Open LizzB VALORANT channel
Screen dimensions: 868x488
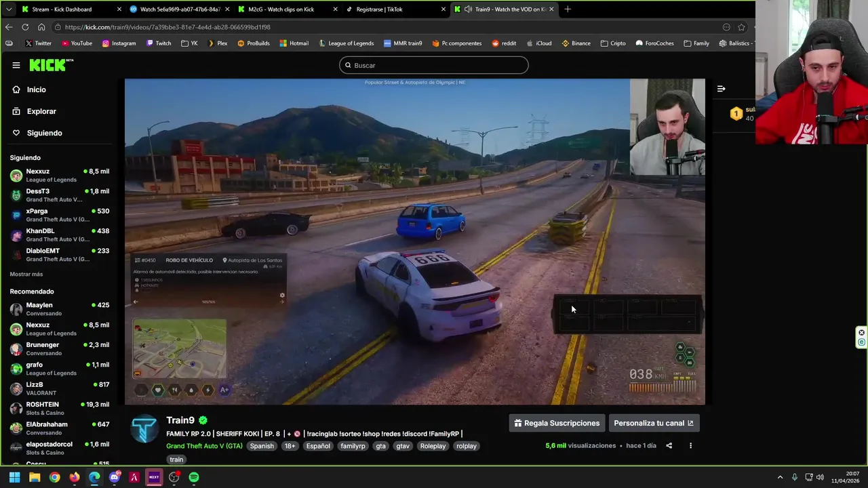pyautogui.click(x=59, y=388)
